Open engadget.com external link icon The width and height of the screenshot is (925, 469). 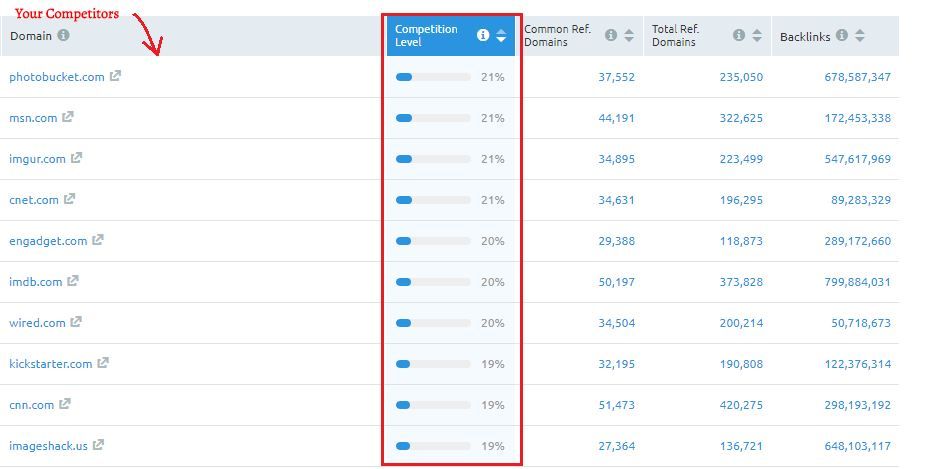click(x=97, y=240)
